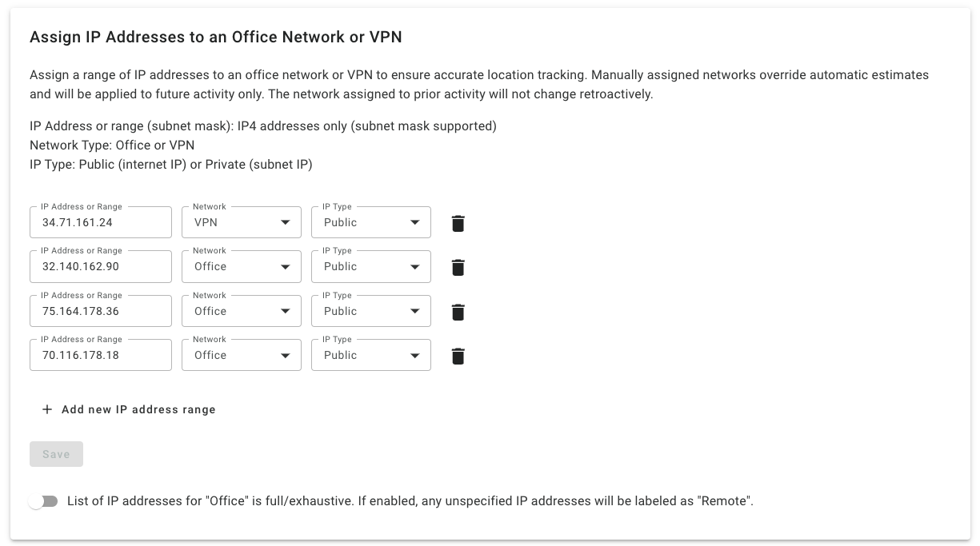This screenshot has width=980, height=546.
Task: Click the plus icon to add range
Action: (x=47, y=409)
